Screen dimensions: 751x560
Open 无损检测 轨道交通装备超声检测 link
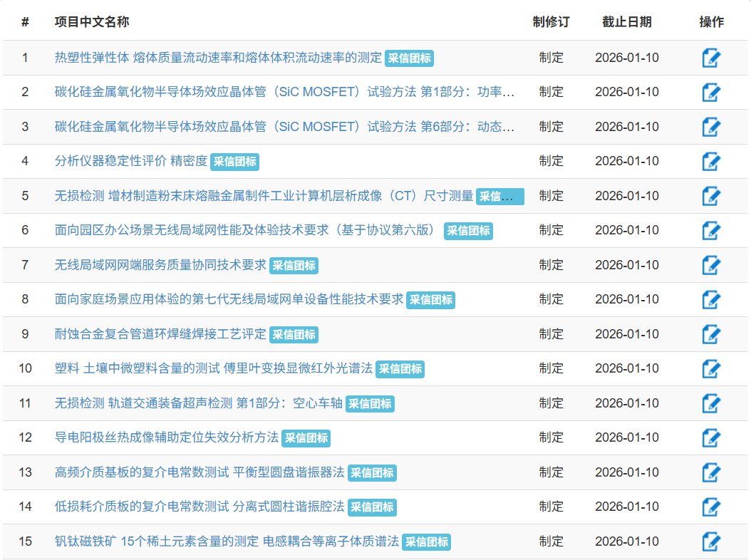click(x=198, y=403)
